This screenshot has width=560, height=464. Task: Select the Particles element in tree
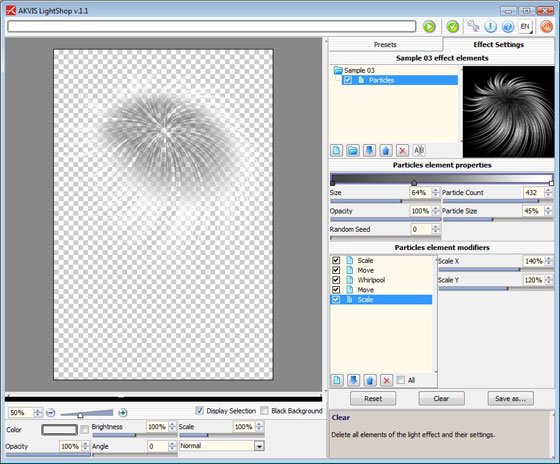point(400,80)
